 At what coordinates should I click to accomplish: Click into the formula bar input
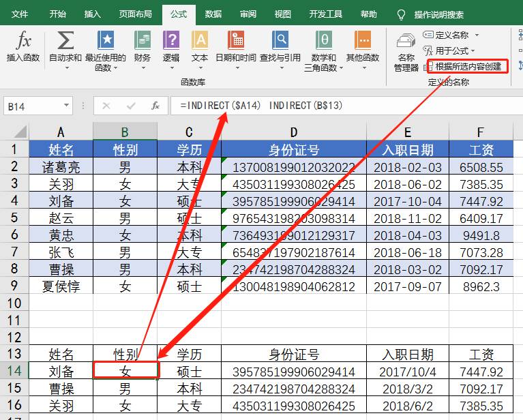coord(341,106)
